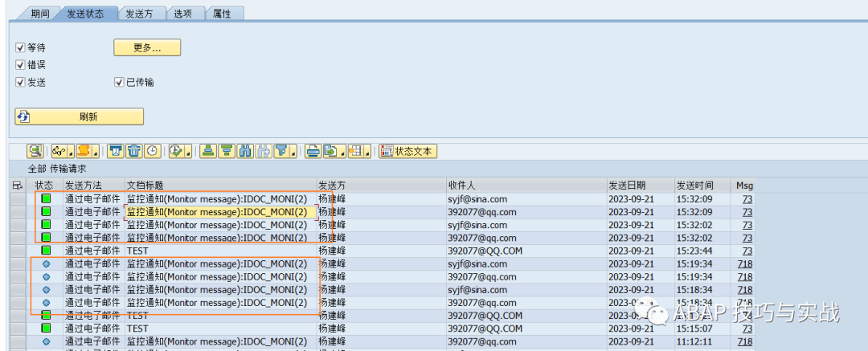Click the row selector of the 15:23:44 row

click(x=18, y=251)
